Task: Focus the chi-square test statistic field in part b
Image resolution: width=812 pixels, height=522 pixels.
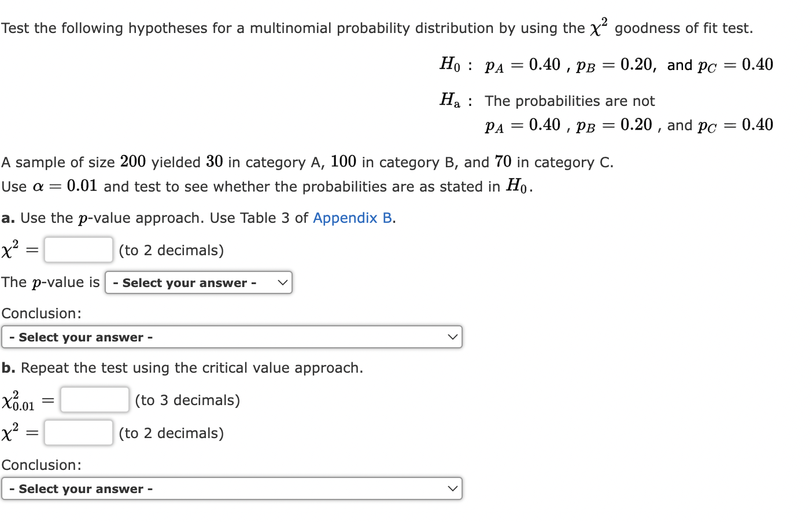Action: (78, 432)
